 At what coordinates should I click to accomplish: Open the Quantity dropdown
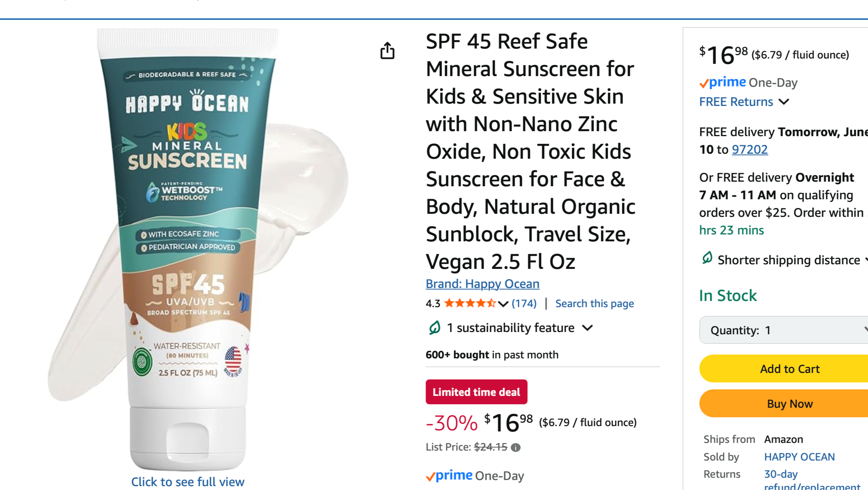pyautogui.click(x=783, y=330)
